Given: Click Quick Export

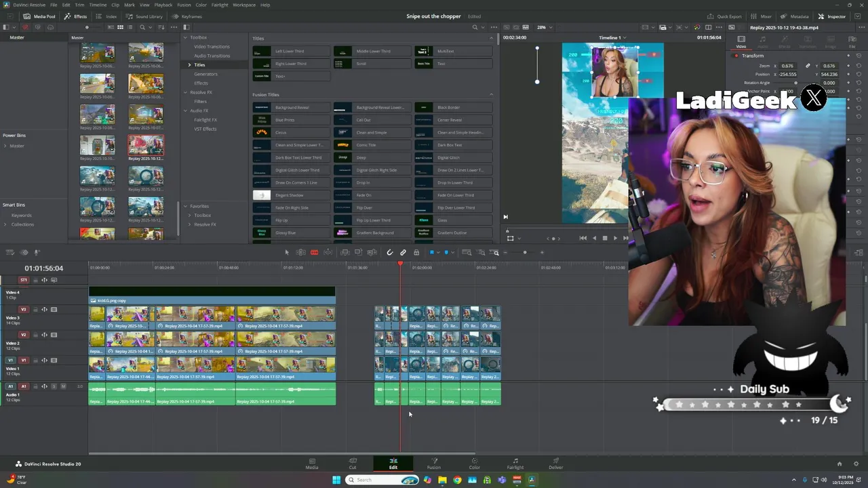Looking at the screenshot, I should [725, 16].
